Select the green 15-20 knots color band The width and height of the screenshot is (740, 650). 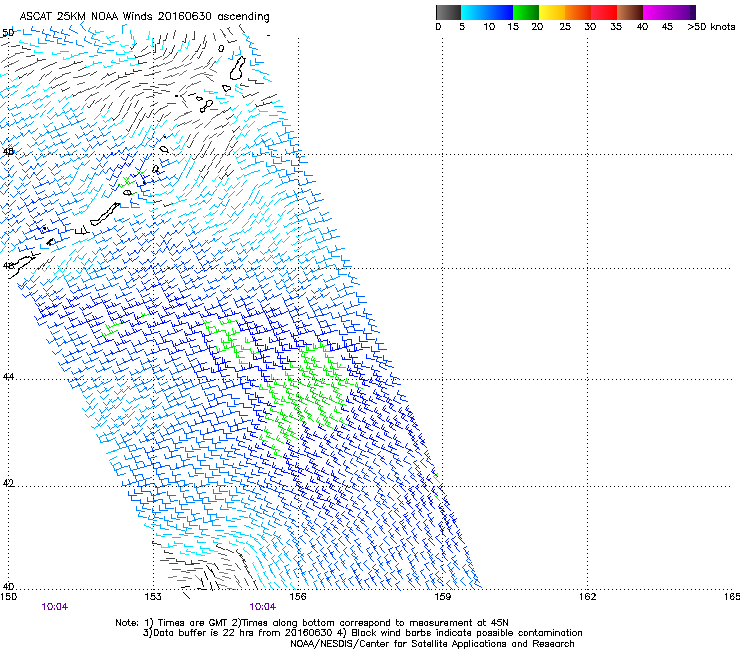tap(526, 12)
